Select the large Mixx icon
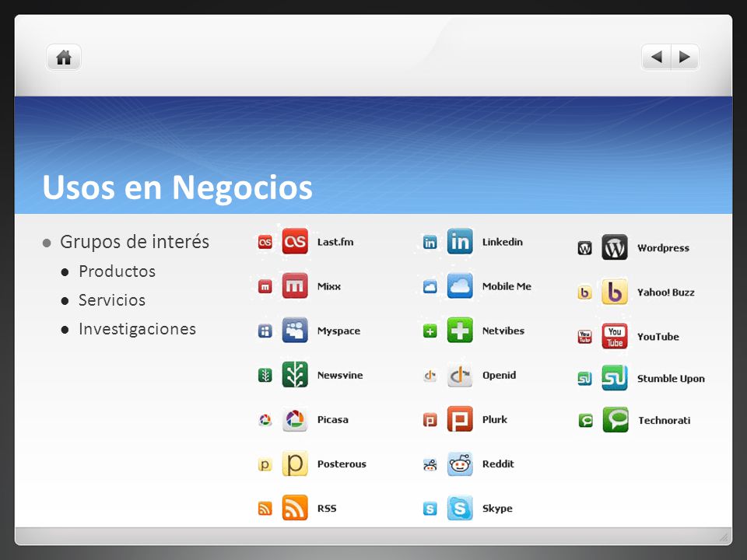747x560 pixels. (295, 285)
